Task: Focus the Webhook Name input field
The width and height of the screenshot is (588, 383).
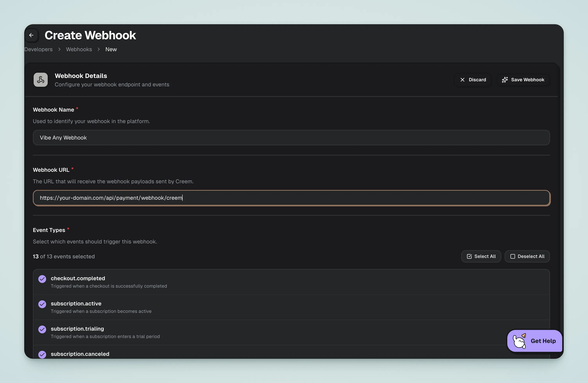Action: (291, 138)
